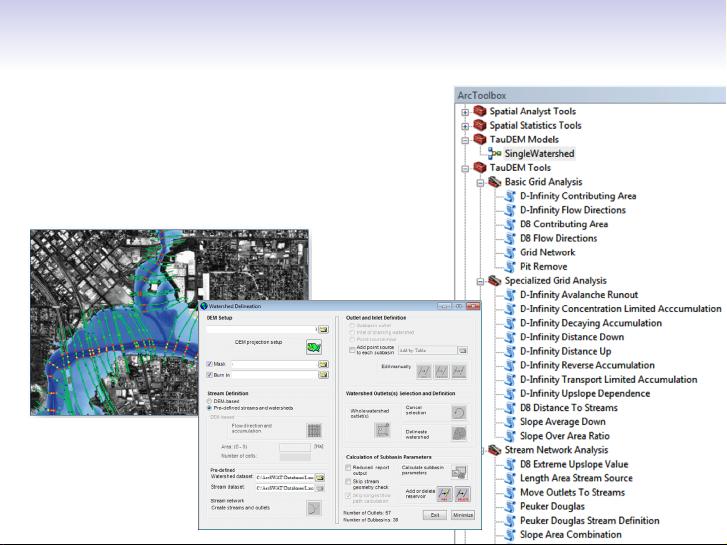Click Add reservoir icon
This screenshot has height=545, width=727.
pyautogui.click(x=445, y=494)
